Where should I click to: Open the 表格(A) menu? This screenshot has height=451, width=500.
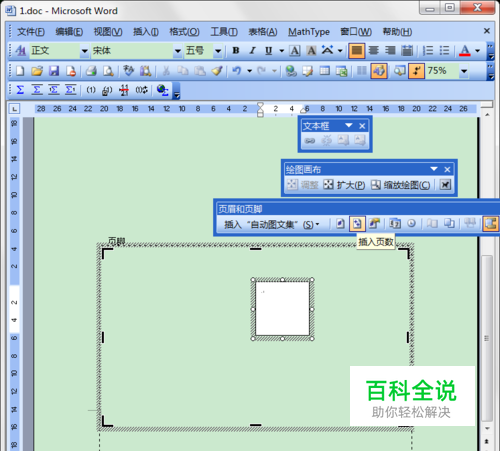[x=263, y=32]
